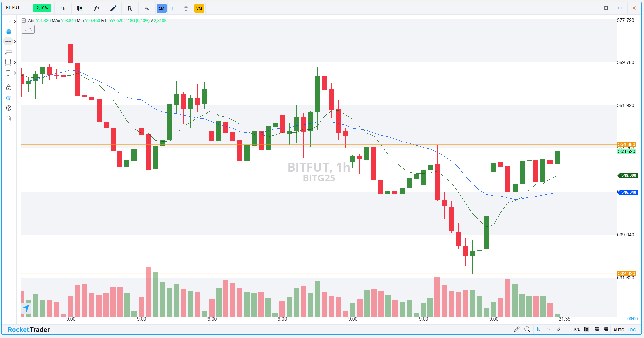644x338 pixels.
Task: Open the candlestick chart type selector
Action: pyautogui.click(x=80, y=8)
